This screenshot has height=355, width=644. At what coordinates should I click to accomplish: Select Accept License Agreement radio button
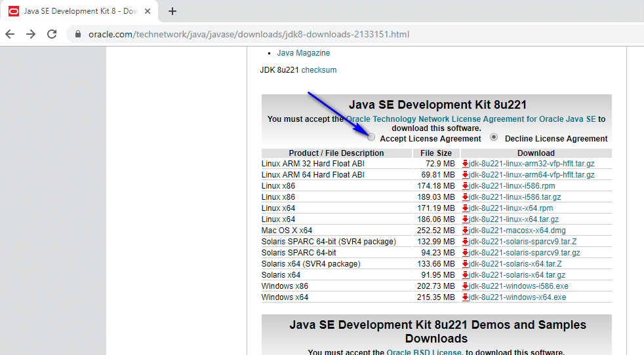371,138
